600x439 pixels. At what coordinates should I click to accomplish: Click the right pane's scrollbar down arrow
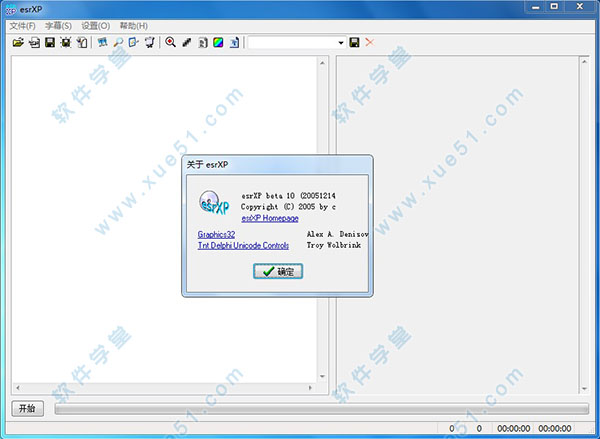pos(584,389)
